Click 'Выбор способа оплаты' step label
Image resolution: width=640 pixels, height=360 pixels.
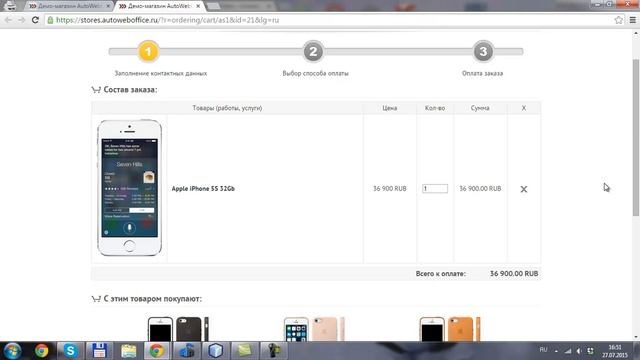pyautogui.click(x=316, y=73)
